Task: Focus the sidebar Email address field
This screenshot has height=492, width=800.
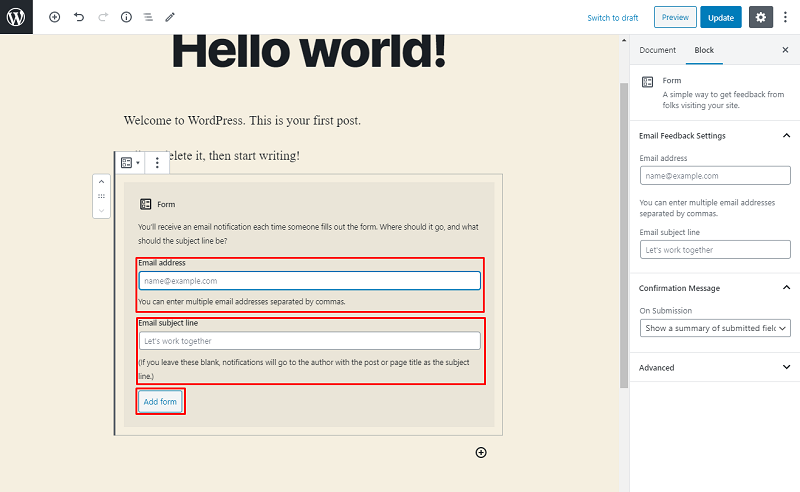Action: pos(715,176)
